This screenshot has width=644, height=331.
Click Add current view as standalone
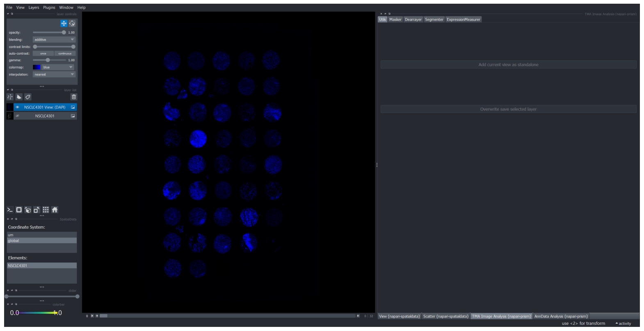508,64
